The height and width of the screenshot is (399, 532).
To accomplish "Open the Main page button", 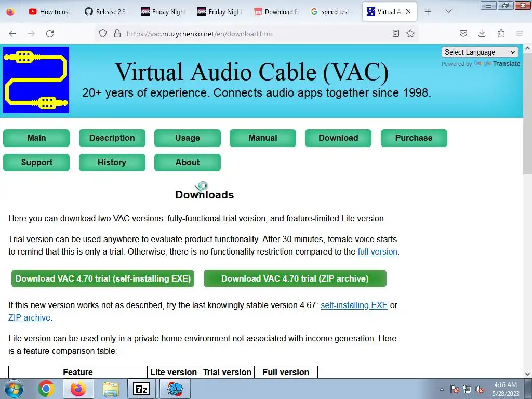I will pos(36,138).
